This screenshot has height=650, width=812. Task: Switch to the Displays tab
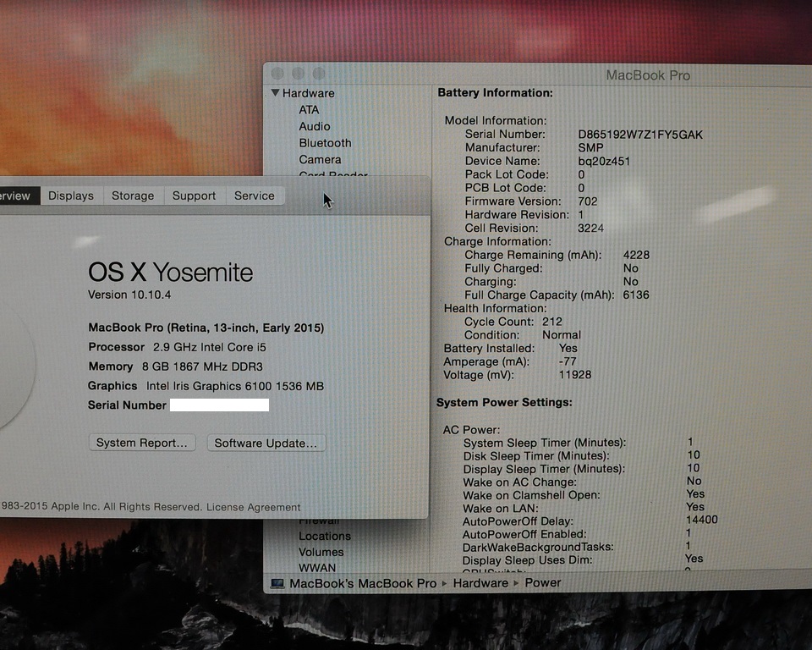tap(71, 196)
